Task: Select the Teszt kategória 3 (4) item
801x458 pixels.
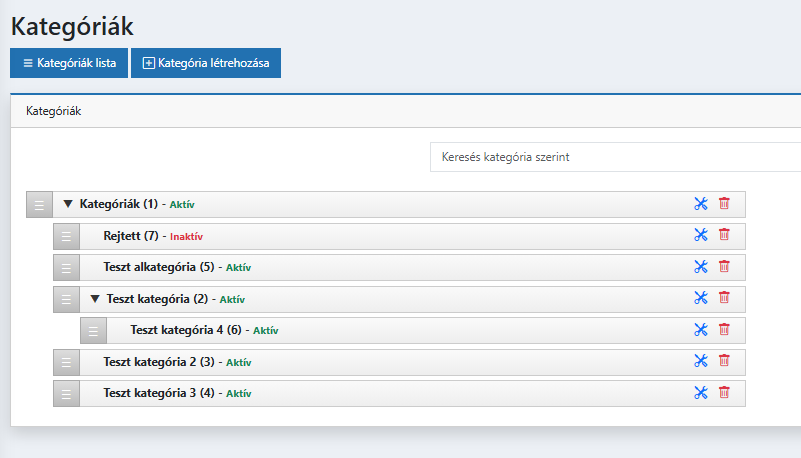Action: (x=158, y=393)
